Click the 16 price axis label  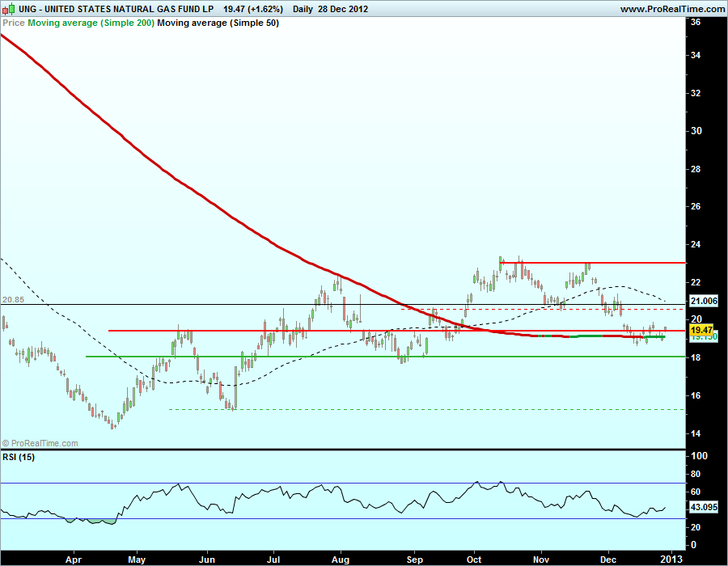696,395
